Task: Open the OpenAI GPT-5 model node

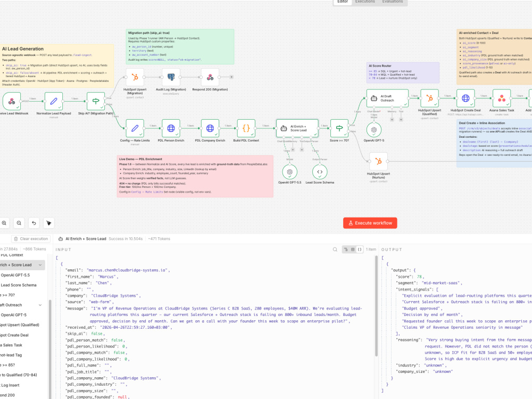Action: [x=374, y=130]
